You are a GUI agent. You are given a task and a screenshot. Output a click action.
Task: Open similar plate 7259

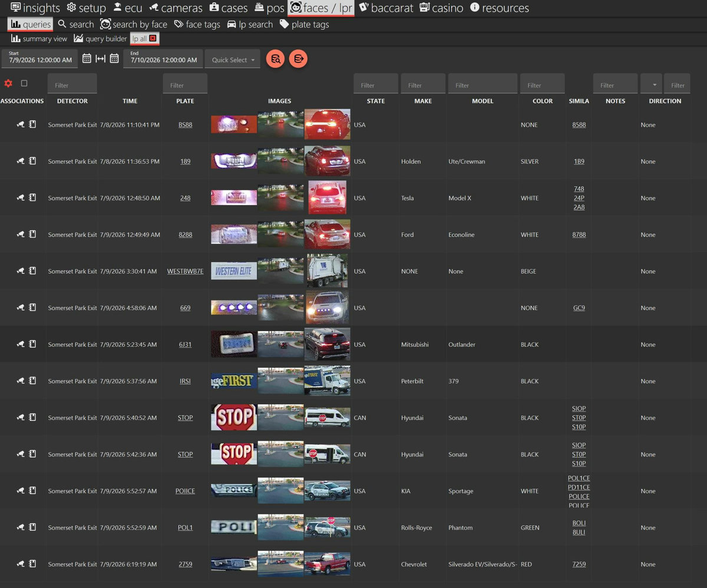pos(579,564)
